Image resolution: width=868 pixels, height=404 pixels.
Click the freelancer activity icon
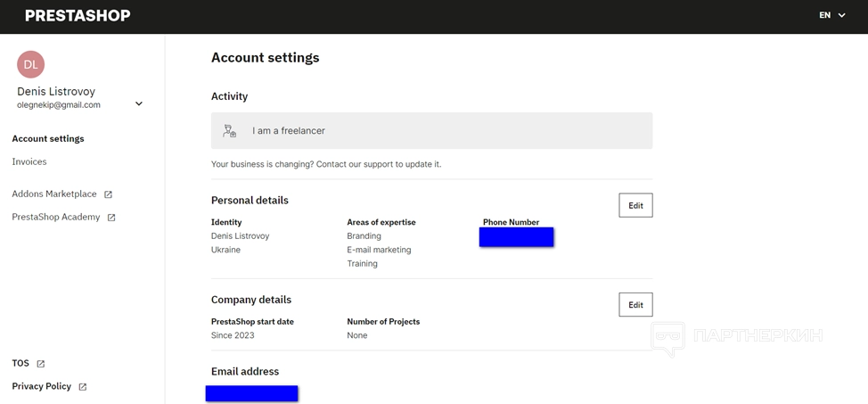click(230, 131)
